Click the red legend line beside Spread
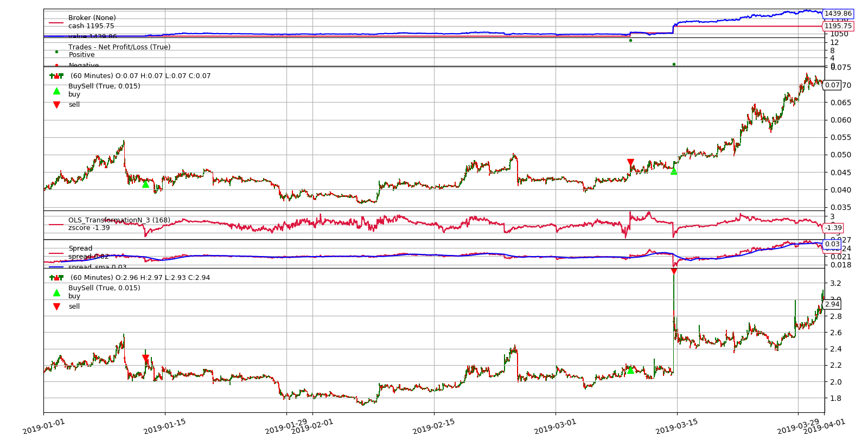 click(56, 253)
